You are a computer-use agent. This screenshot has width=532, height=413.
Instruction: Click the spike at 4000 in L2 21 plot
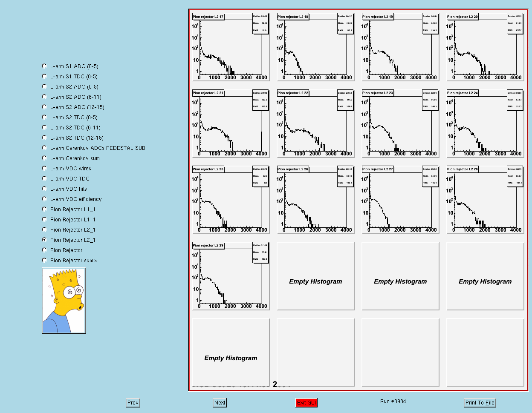(261, 141)
